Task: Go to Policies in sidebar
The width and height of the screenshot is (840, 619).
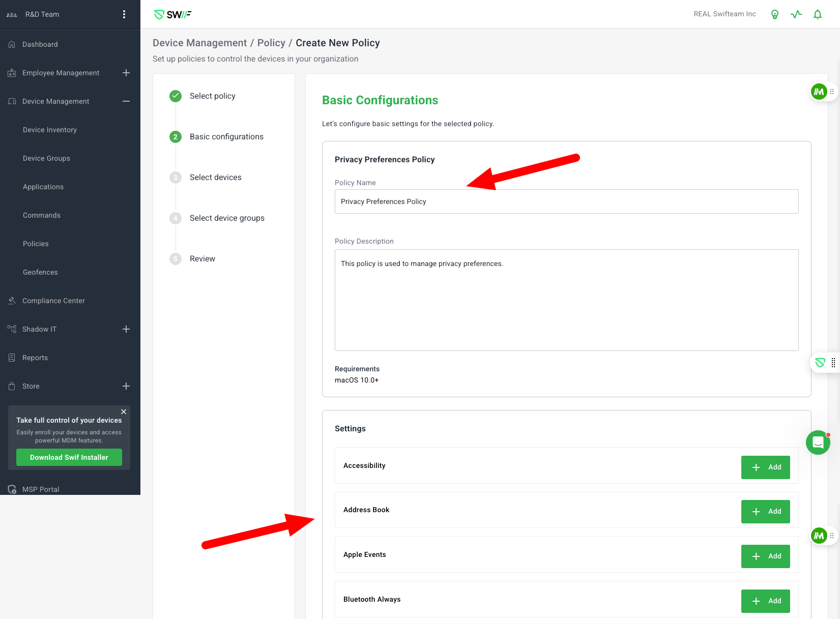Action: [x=36, y=244]
